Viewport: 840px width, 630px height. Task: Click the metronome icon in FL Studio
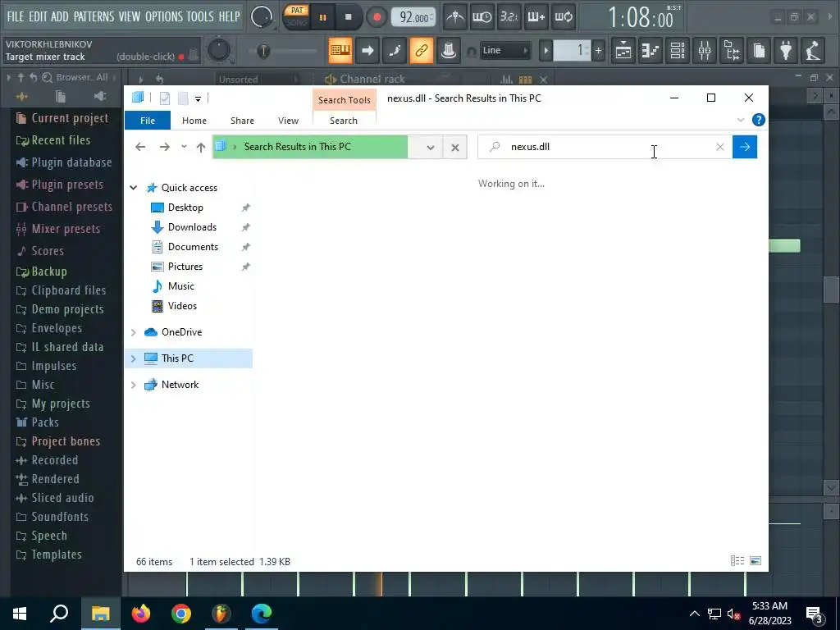tap(455, 17)
